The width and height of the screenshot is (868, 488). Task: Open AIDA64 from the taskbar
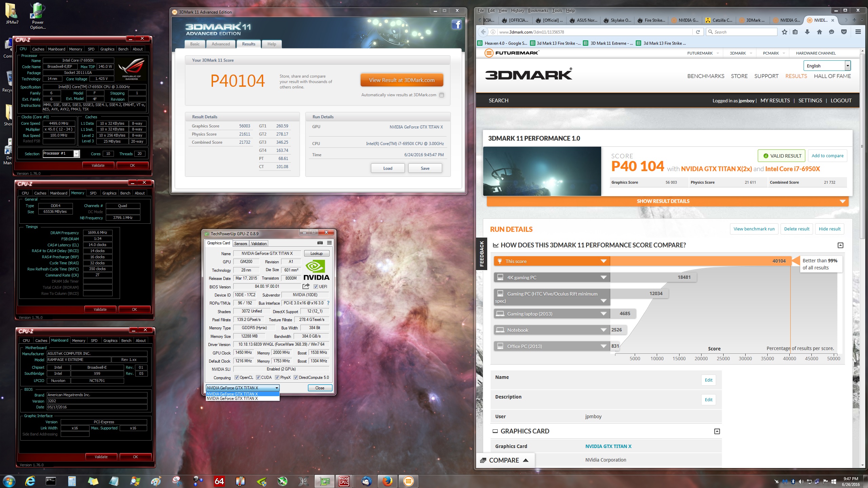pyautogui.click(x=219, y=481)
